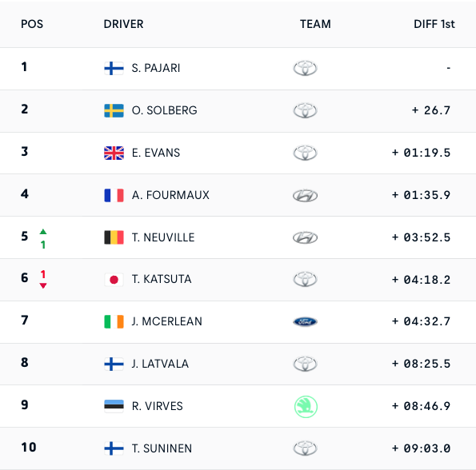476x470 pixels.
Task: Click the green up arrow beside position 5
Action: pyautogui.click(x=43, y=232)
